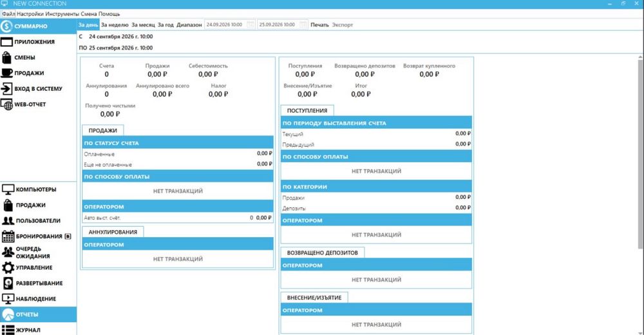The width and height of the screenshot is (644, 335).
Task: Open the Журнал log module
Action: tap(38, 330)
